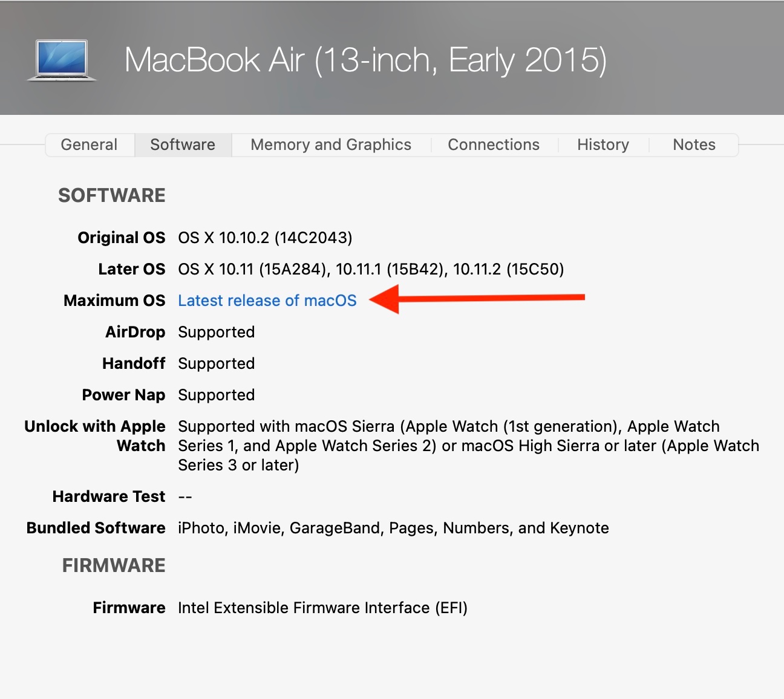This screenshot has width=784, height=699.
Task: Go to the Connections tab
Action: point(494,145)
